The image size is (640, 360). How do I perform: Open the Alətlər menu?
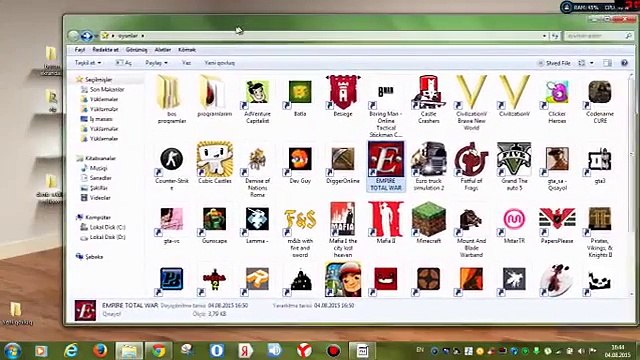(x=162, y=50)
